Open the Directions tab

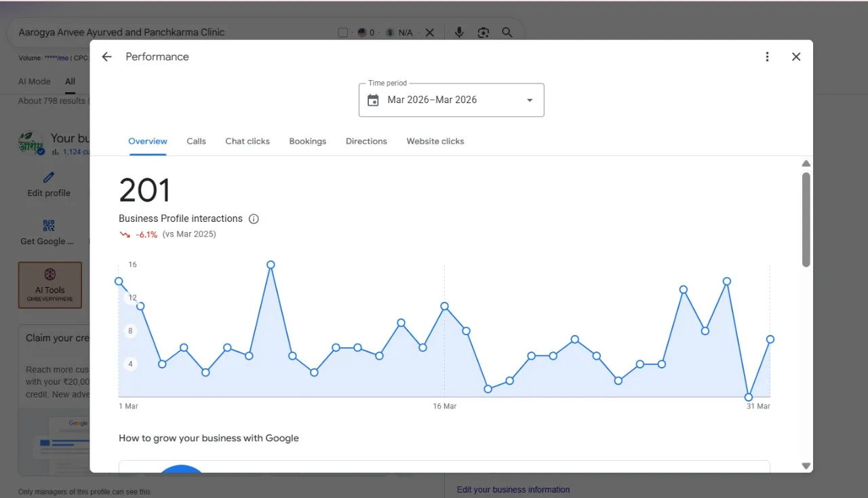366,141
